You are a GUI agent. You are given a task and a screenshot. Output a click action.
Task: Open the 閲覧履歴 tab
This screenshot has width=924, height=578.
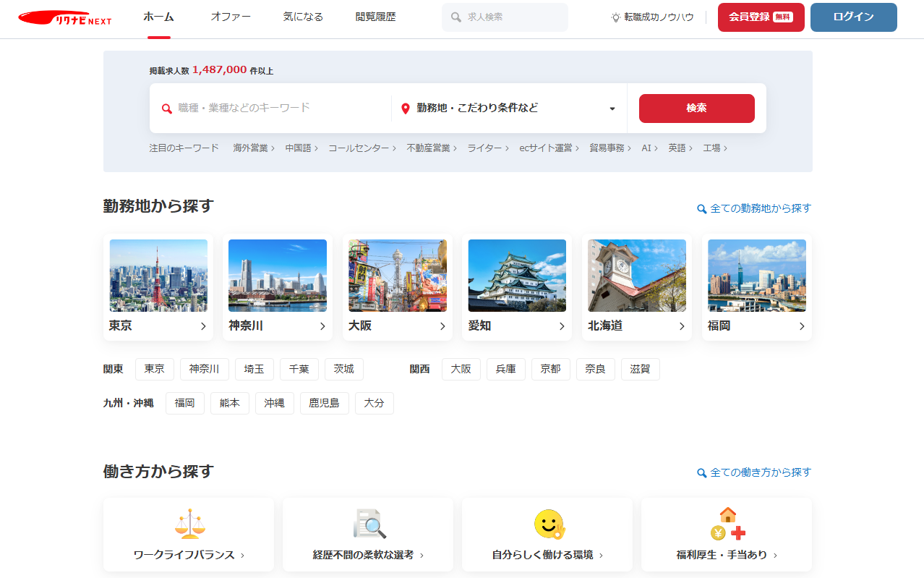pyautogui.click(x=376, y=17)
